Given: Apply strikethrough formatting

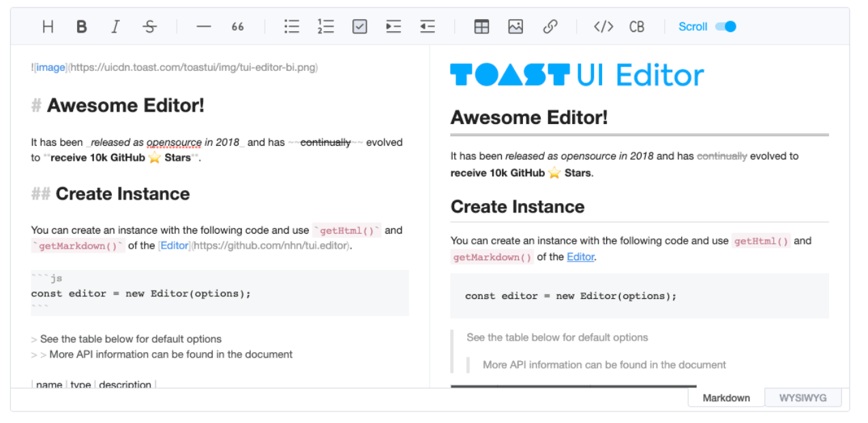Looking at the screenshot, I should [x=149, y=27].
